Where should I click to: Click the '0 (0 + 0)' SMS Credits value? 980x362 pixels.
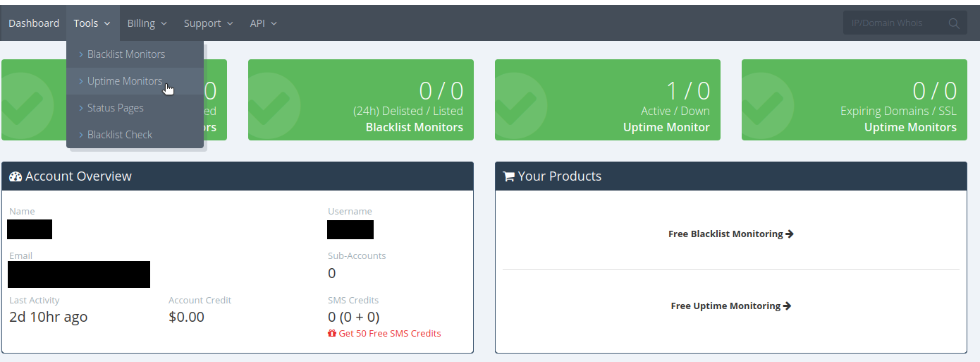click(x=354, y=317)
